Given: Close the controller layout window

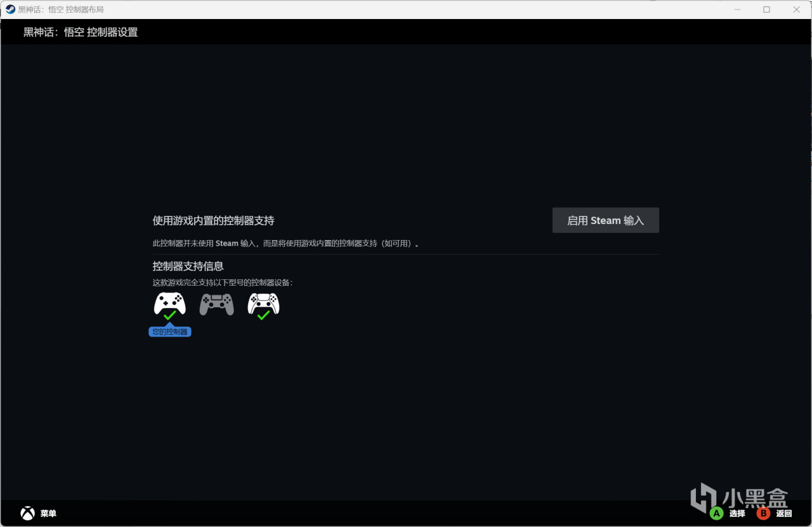Looking at the screenshot, I should point(796,10).
